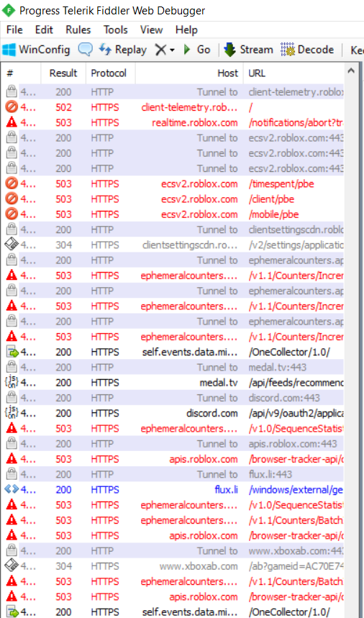Click the lock icon of clientsettingscdn tunnel session
The image size is (364, 618).
point(12,230)
